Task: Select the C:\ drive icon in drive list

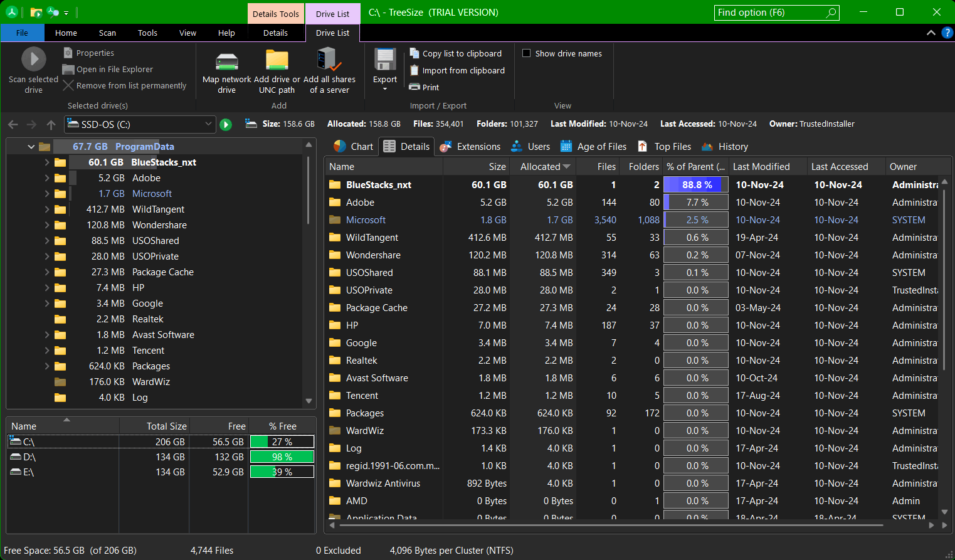Action: coord(16,441)
